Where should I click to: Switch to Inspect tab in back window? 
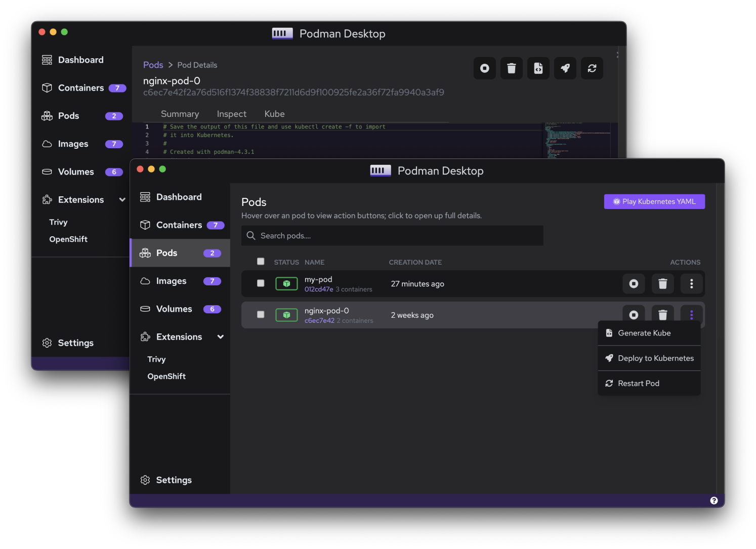(x=232, y=114)
